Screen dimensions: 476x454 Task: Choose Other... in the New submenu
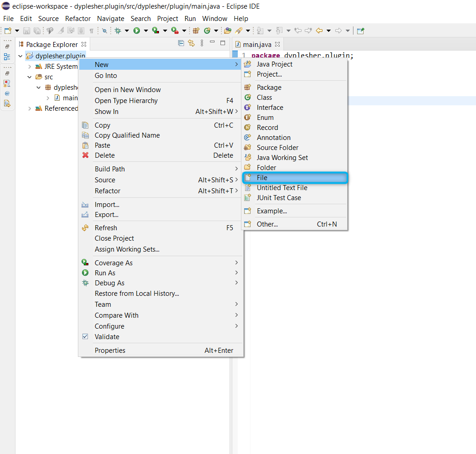point(295,224)
